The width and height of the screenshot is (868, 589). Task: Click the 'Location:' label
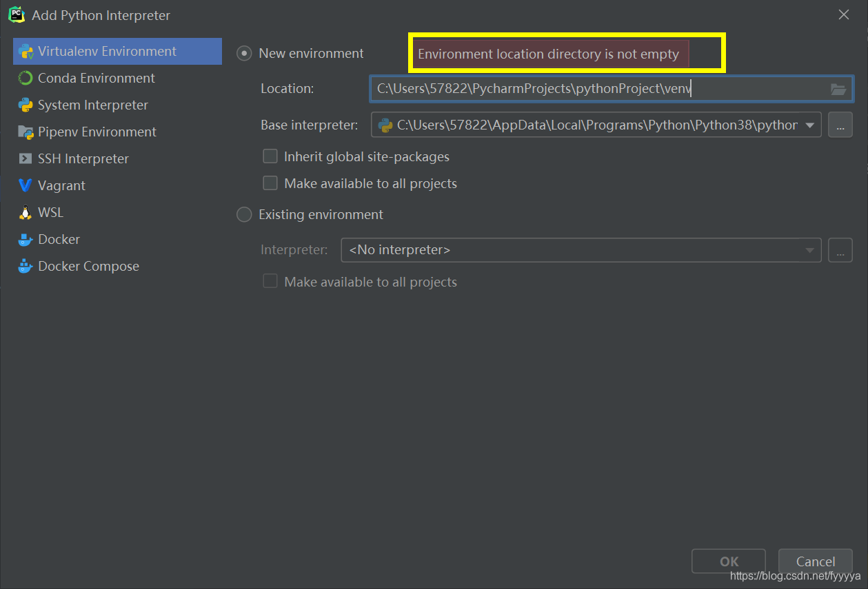click(287, 89)
